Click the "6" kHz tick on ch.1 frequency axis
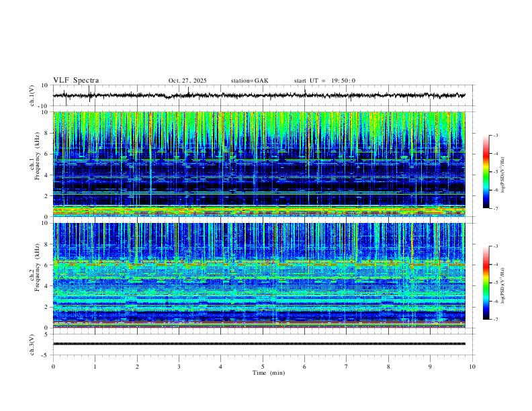Screen dimensions: 532x411 tap(47, 154)
